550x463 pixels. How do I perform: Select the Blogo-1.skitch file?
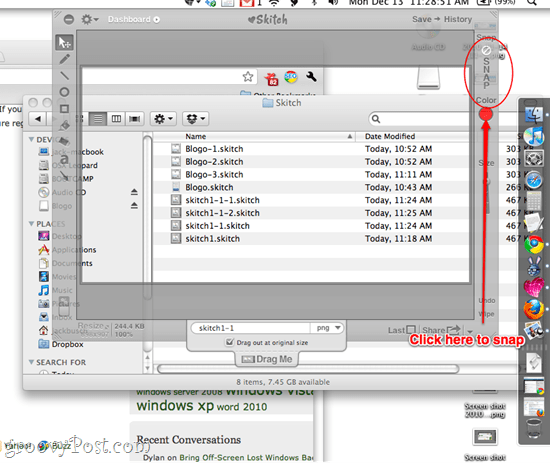click(214, 149)
